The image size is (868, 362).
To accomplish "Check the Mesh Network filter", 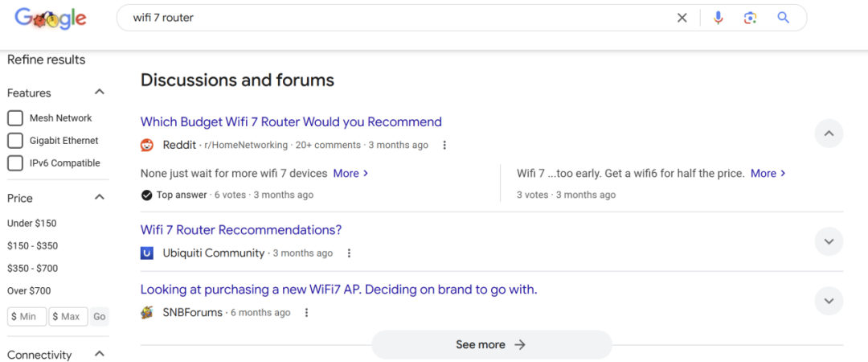I will click(x=15, y=118).
